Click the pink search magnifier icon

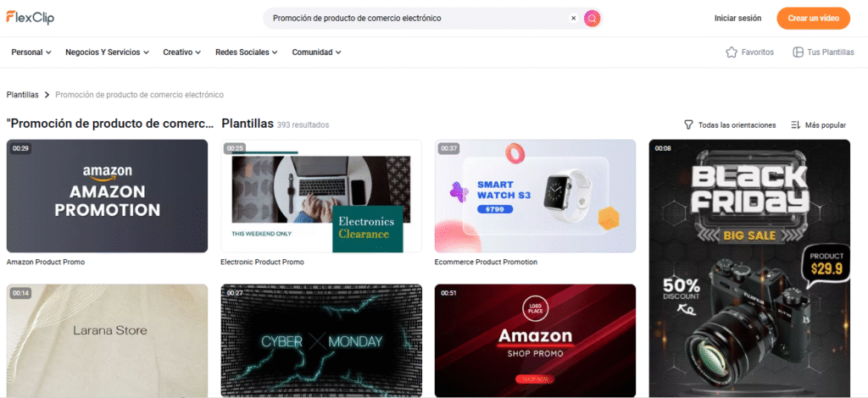[x=592, y=19]
